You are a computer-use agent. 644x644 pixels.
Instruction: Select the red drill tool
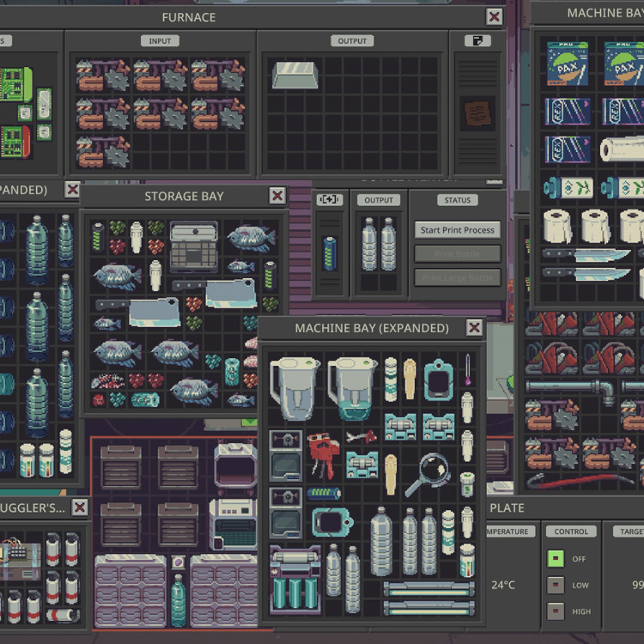click(324, 455)
